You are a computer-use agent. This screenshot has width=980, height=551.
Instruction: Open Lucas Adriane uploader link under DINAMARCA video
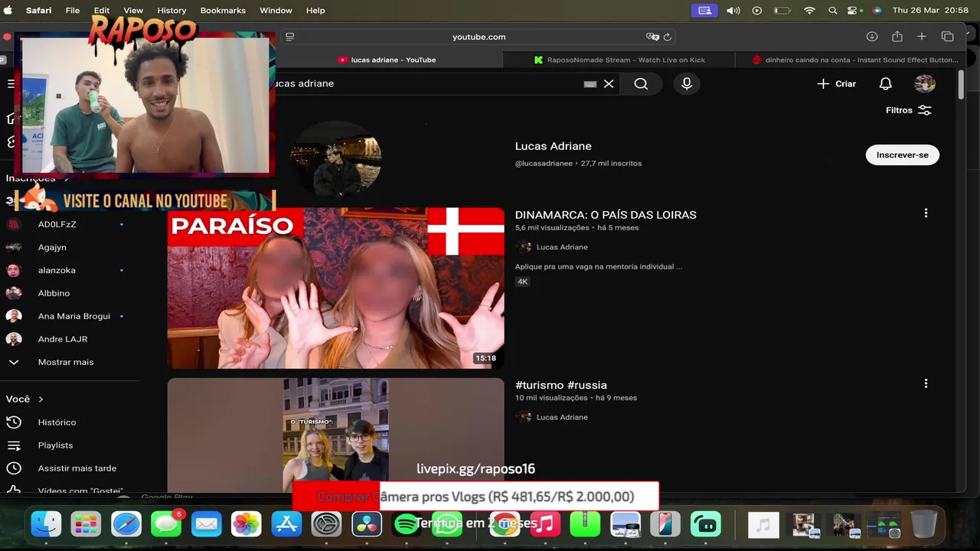(x=562, y=247)
